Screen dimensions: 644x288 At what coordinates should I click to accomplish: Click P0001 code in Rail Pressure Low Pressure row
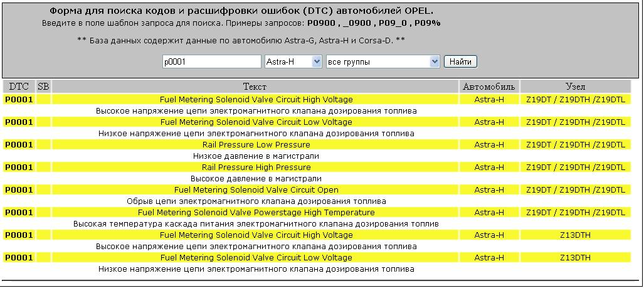[19, 145]
